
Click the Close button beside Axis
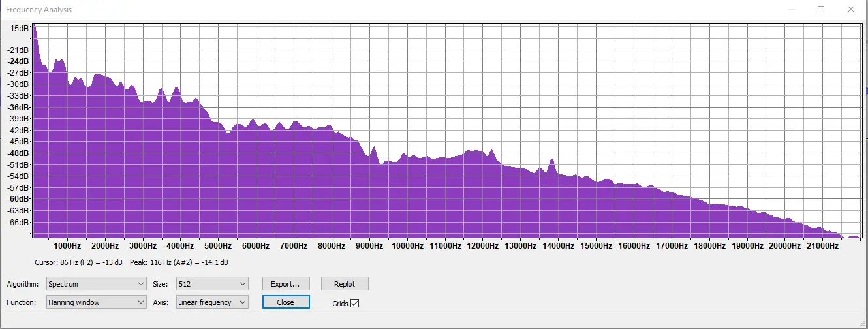[285, 302]
